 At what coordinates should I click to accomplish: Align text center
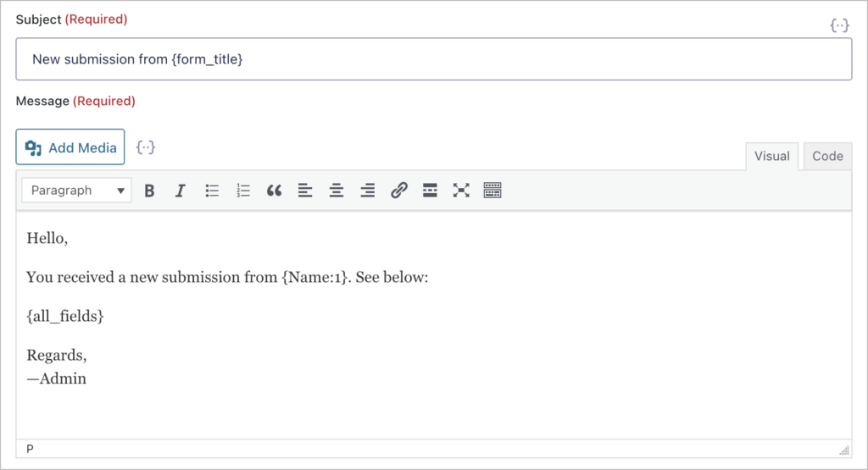[336, 191]
